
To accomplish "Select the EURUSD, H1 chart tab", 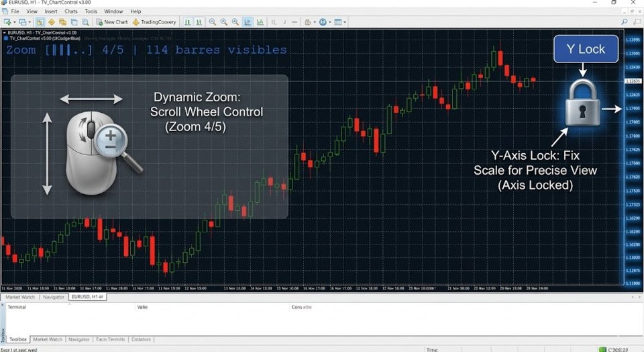I will [87, 296].
